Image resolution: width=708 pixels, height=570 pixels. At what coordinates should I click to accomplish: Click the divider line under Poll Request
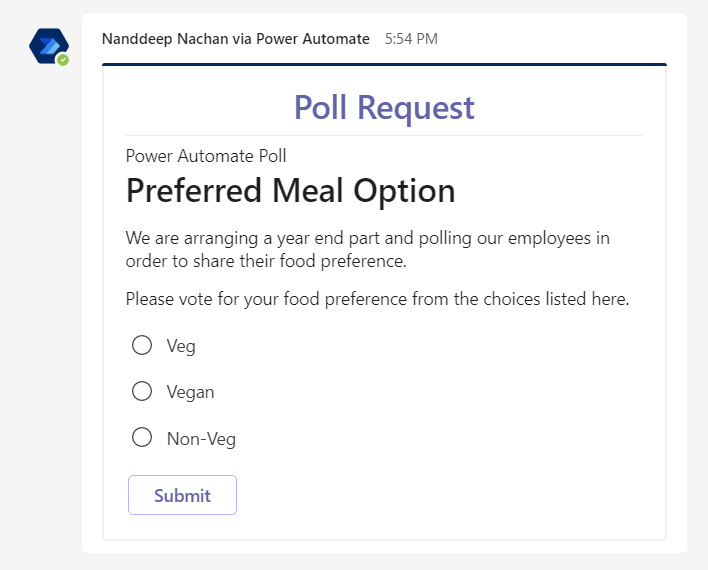tap(384, 135)
